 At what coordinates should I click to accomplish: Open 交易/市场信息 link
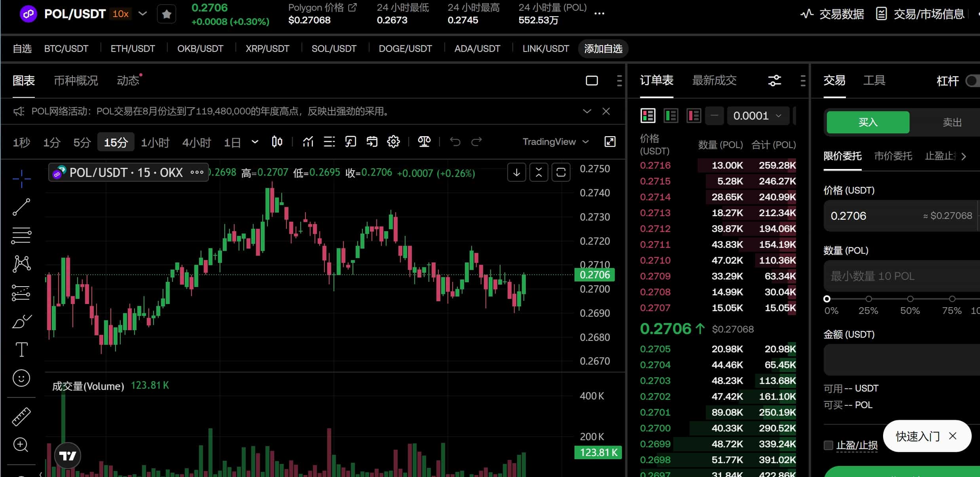click(x=921, y=14)
